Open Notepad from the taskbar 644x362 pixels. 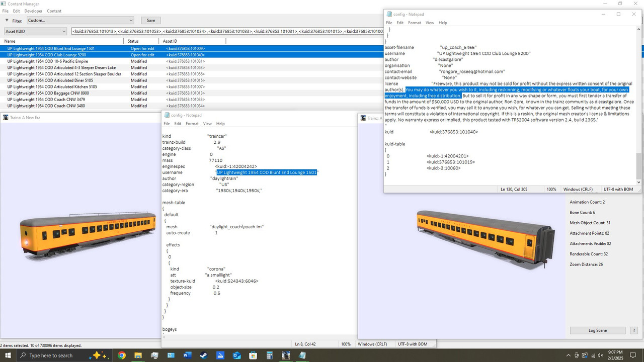[302, 355]
